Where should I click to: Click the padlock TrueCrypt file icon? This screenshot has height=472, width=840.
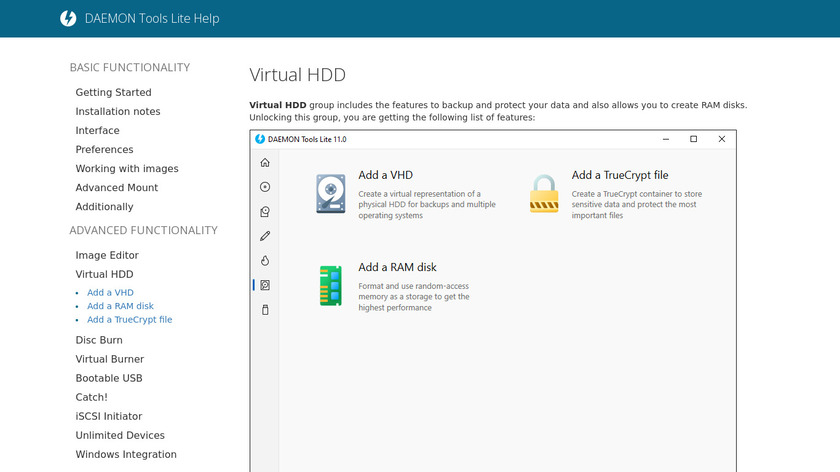click(544, 194)
